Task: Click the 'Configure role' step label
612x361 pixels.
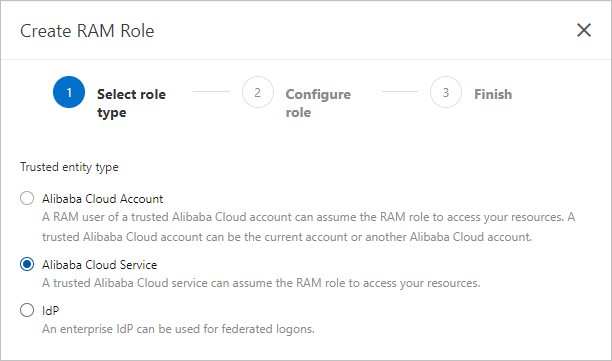Action: click(x=318, y=103)
